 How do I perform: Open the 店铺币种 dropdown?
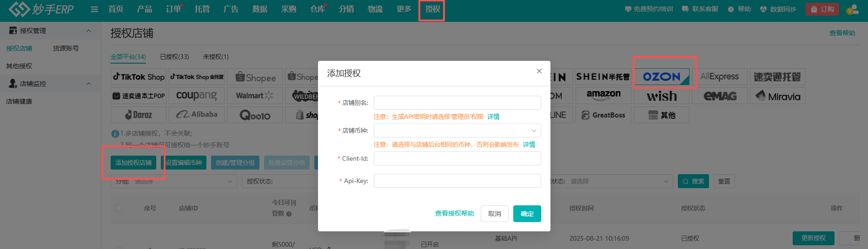pyautogui.click(x=457, y=131)
